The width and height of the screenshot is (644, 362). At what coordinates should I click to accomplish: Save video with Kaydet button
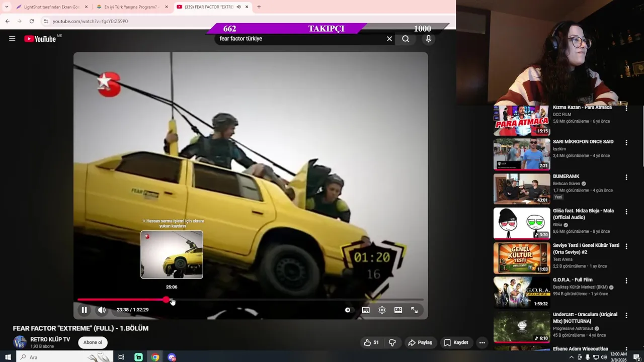[x=456, y=342]
